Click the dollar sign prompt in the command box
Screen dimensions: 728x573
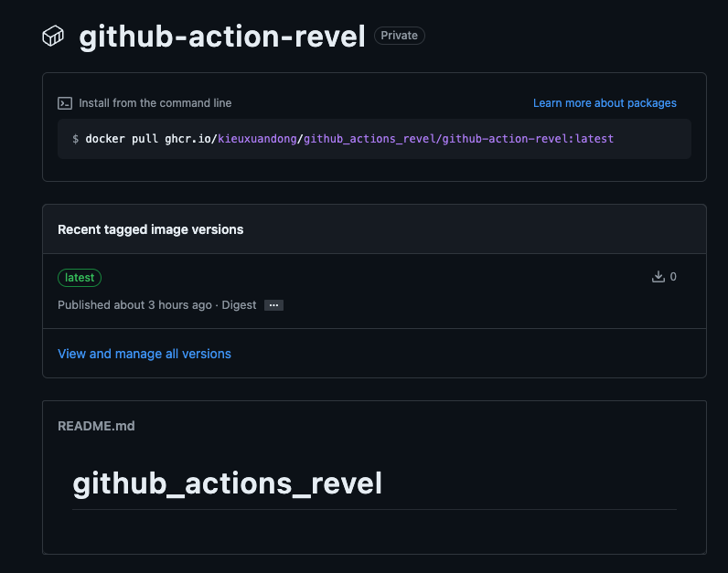point(75,139)
